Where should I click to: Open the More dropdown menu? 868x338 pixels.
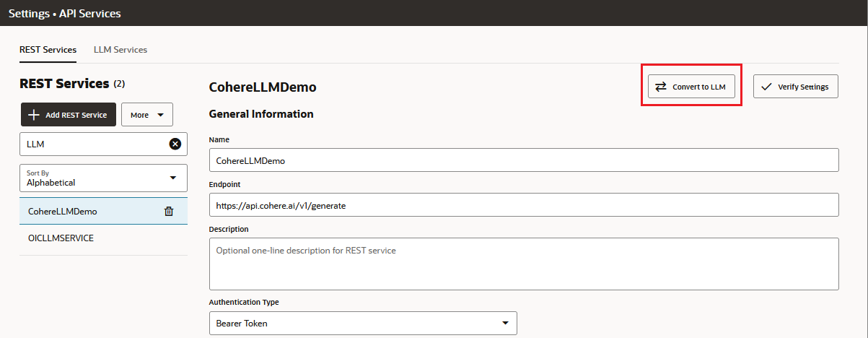pyautogui.click(x=147, y=115)
